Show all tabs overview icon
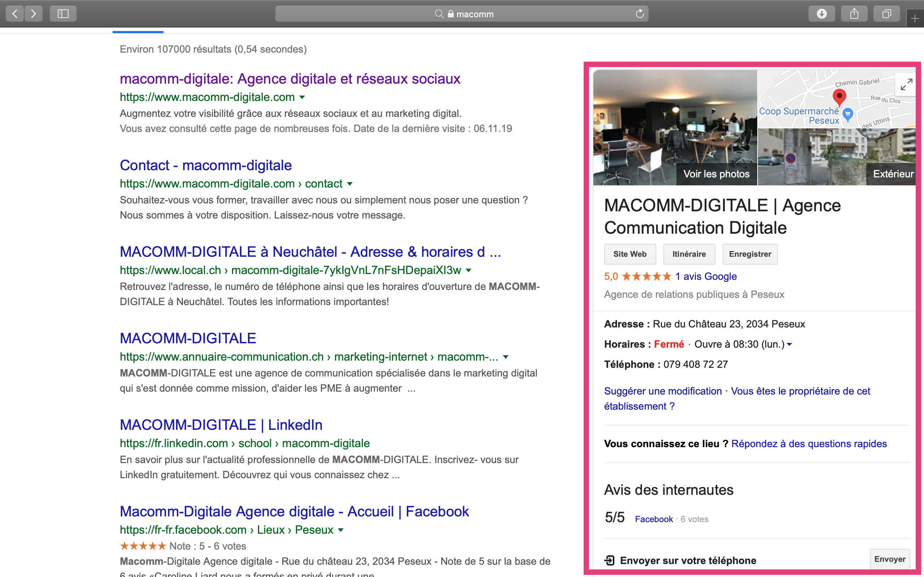The width and height of the screenshot is (924, 577). pos(886,14)
